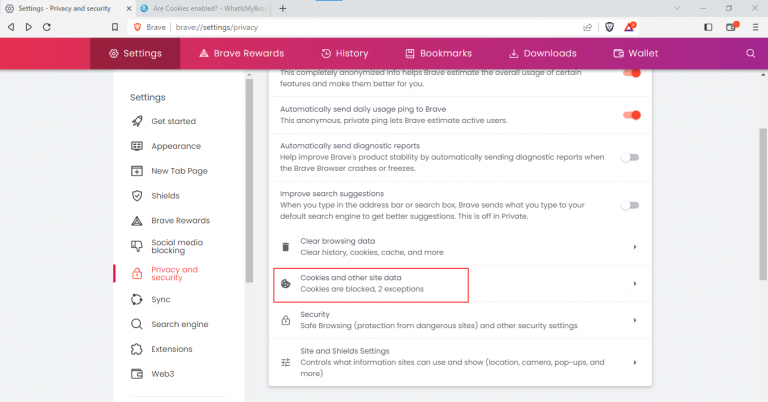Image resolution: width=768 pixels, height=402 pixels.
Task: Disable automatic daily usage ping toggle
Action: (x=631, y=115)
